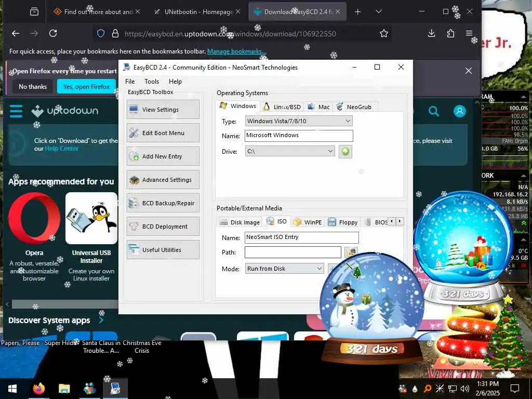Open Edit Boot Menu in EasyBCD

click(163, 132)
